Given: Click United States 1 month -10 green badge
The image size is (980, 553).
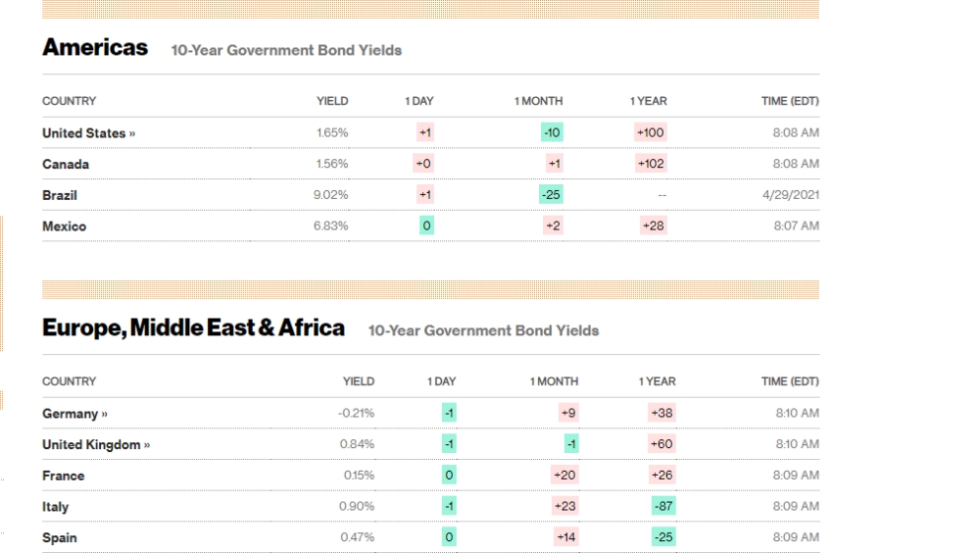Looking at the screenshot, I should tap(552, 132).
